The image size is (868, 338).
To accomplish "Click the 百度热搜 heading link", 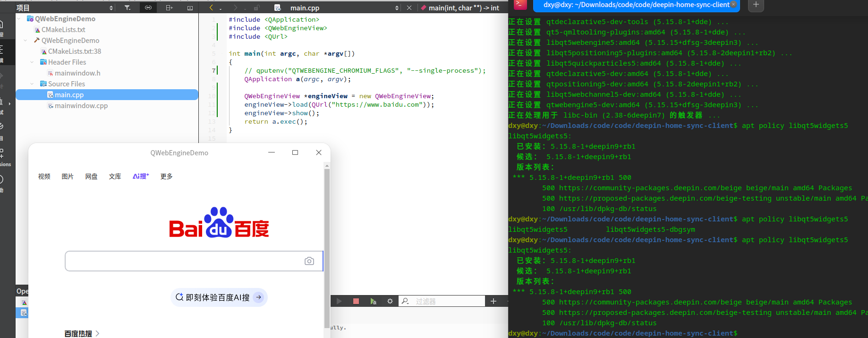I will (82, 333).
